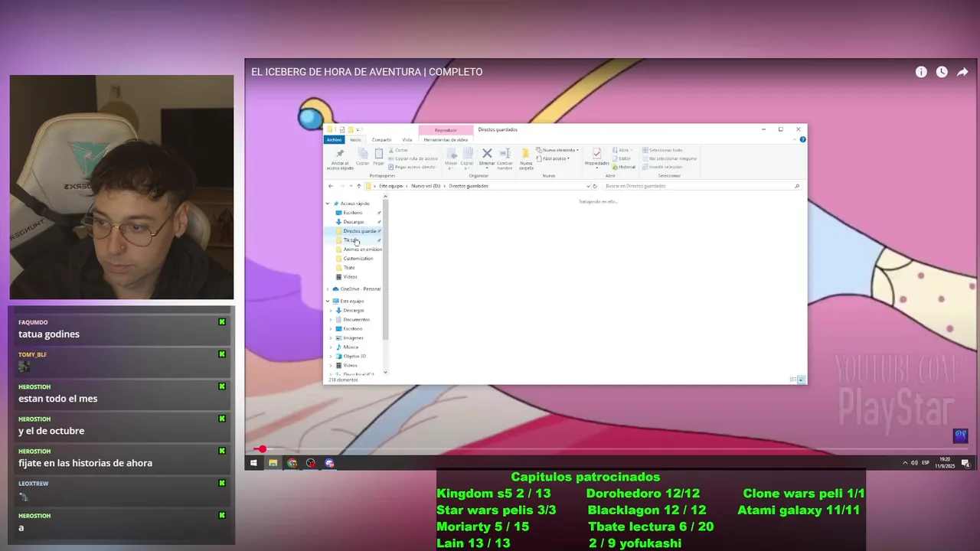980x551 pixels.
Task: Open the Nuevo elemento dropdown
Action: pyautogui.click(x=558, y=150)
